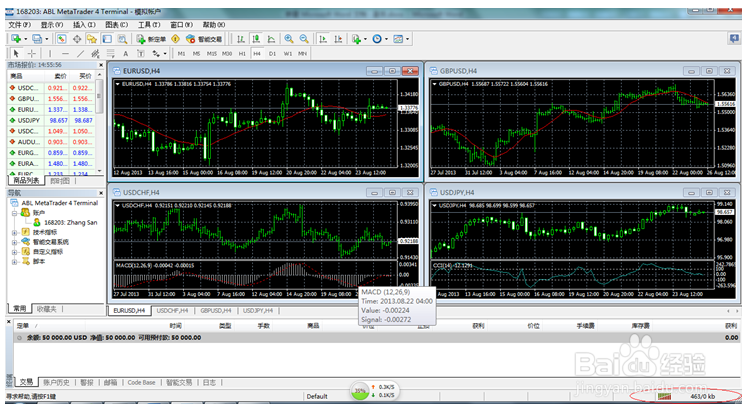Select account 168203: Zhang San
749x414 pixels.
[x=70, y=223]
